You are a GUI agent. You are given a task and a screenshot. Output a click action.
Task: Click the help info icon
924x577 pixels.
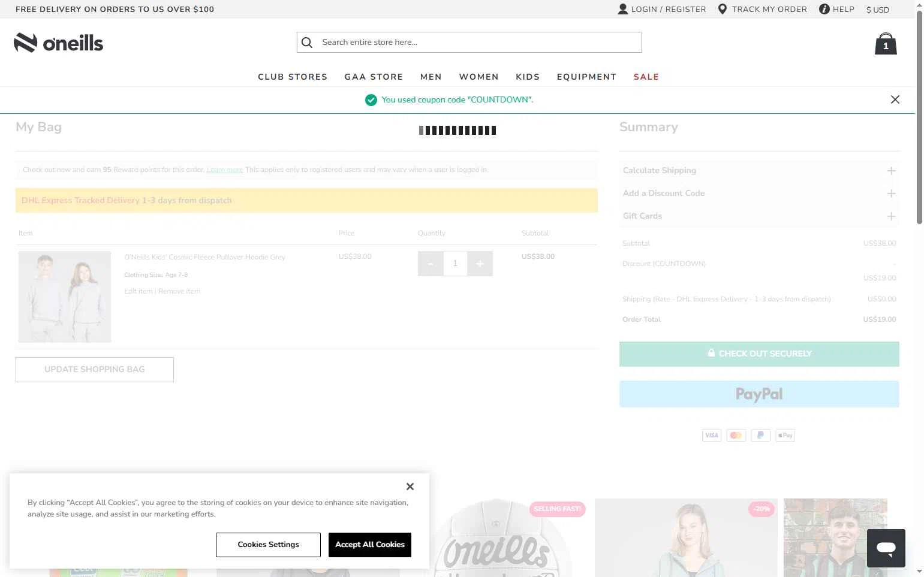824,9
